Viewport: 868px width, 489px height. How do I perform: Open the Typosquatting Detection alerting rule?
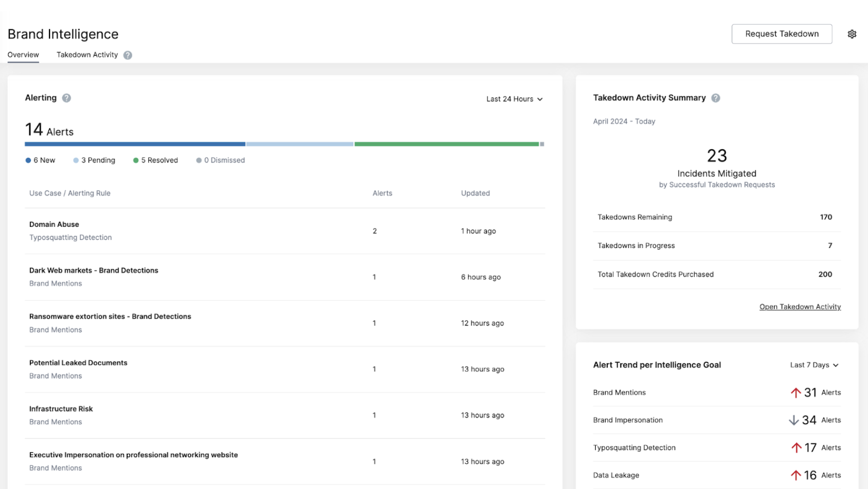[x=71, y=237]
